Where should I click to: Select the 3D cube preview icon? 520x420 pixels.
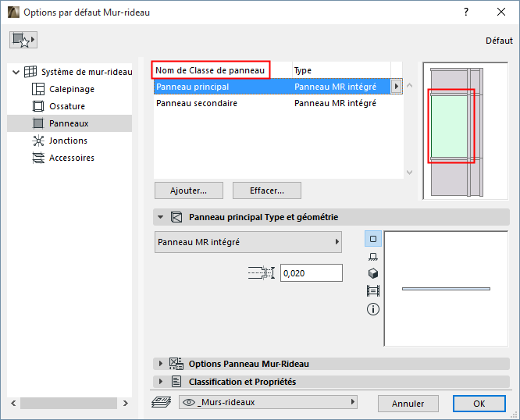click(373, 274)
